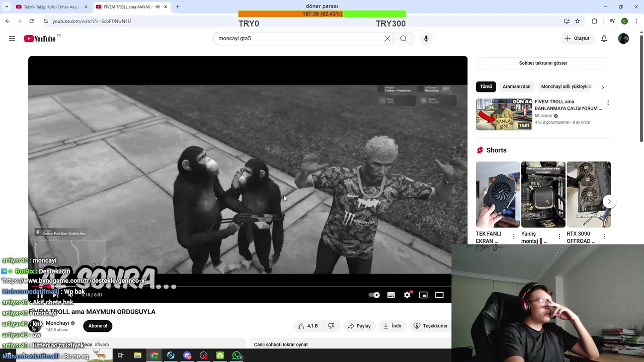This screenshot has height=362, width=644.
Task: Open options menu for BANLANMAYA video
Action: pyautogui.click(x=608, y=103)
